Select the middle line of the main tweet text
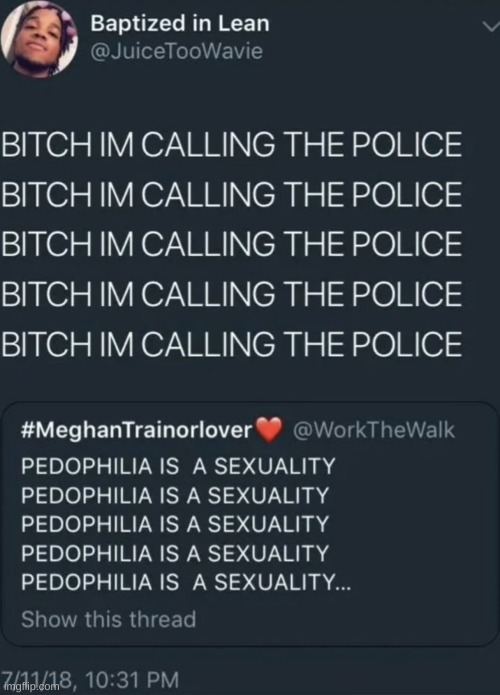The width and height of the screenshot is (500, 695). click(231, 244)
